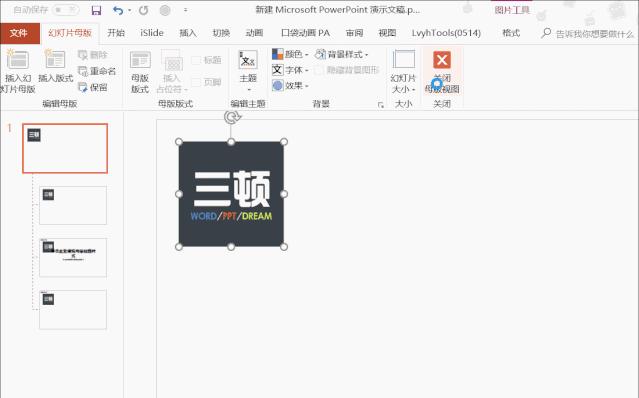This screenshot has height=398, width=639.
Task: Select the slide master thumbnail number 1
Action: 65,148
